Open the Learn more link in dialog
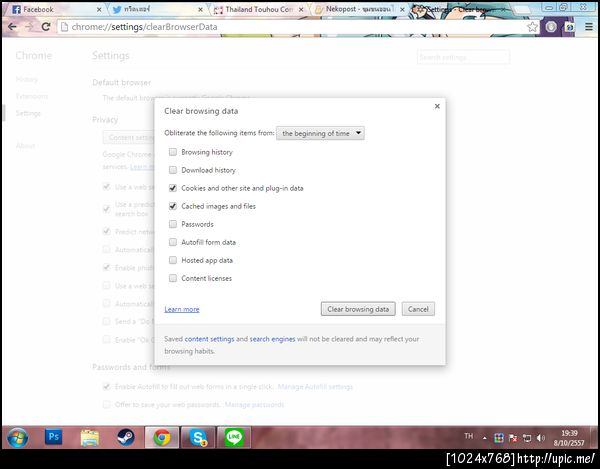This screenshot has width=600, height=469. pyautogui.click(x=182, y=309)
